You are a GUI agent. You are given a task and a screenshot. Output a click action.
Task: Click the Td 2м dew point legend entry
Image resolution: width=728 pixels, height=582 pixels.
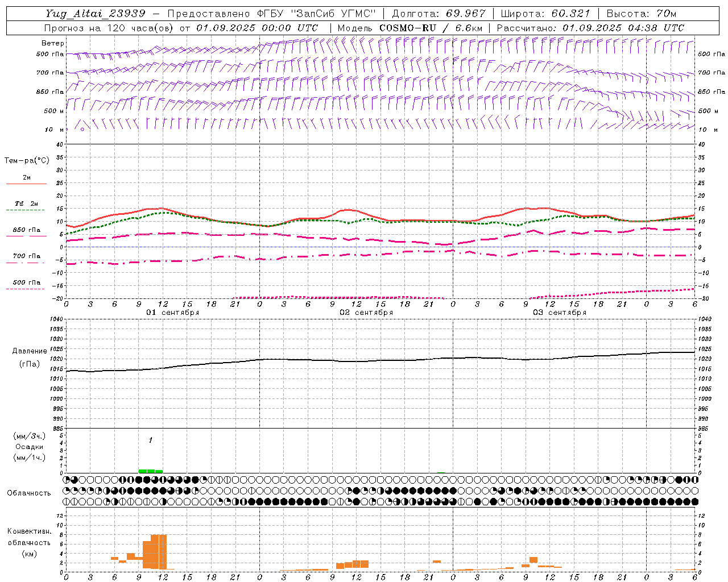27,203
